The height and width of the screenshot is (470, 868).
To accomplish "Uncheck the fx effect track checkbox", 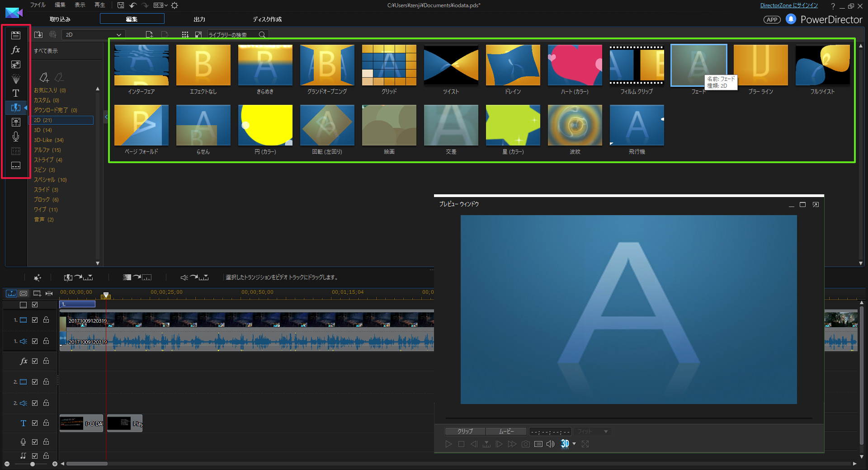I will (35, 361).
